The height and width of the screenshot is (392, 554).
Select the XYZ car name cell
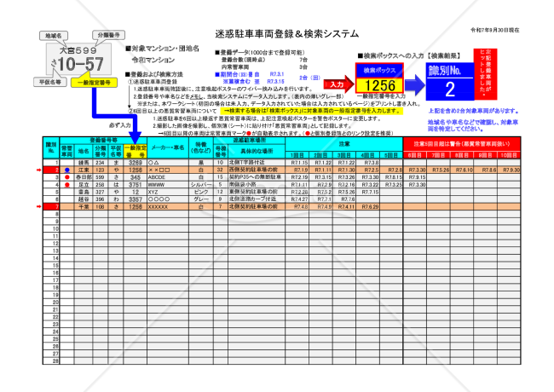pos(168,192)
